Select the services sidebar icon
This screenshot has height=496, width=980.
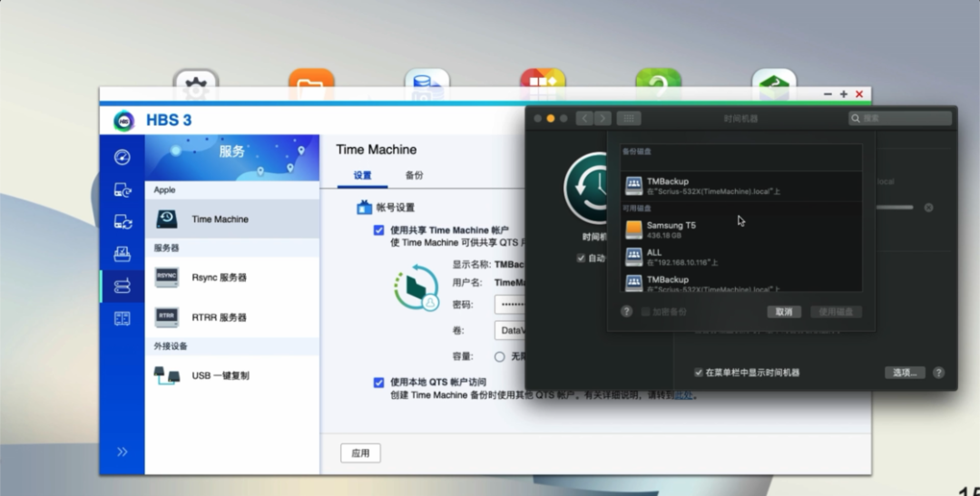click(122, 287)
